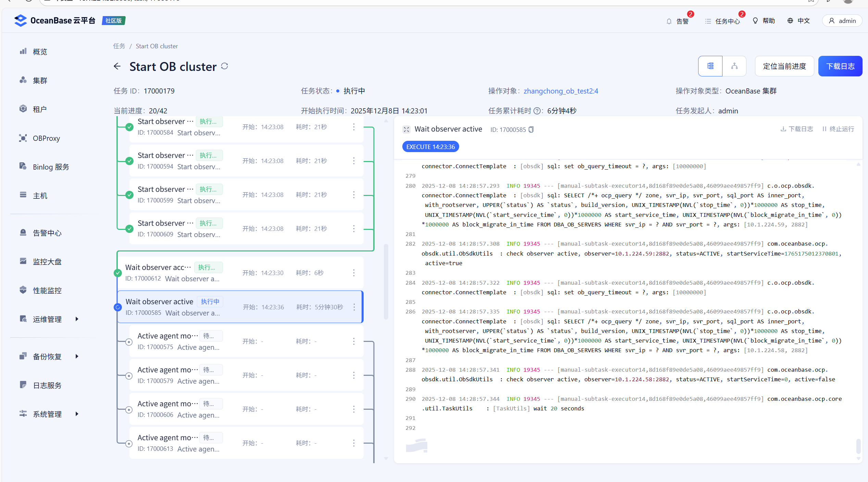Open zhangchong_ob_test2:4 cluster link

tap(561, 91)
